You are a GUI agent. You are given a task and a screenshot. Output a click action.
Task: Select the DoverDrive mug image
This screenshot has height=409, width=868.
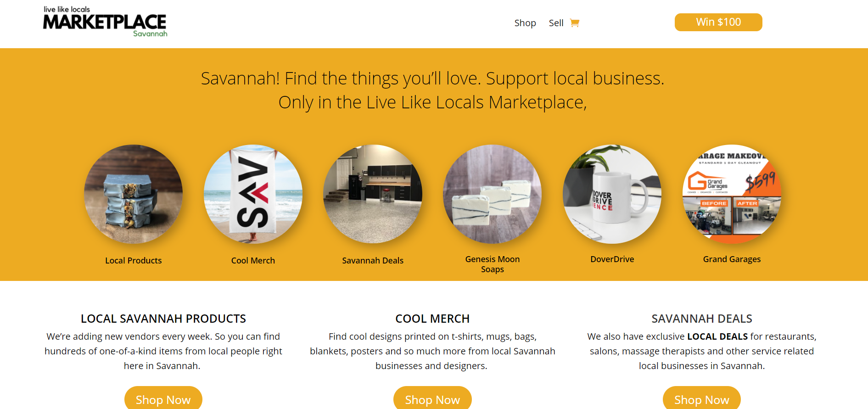(612, 194)
